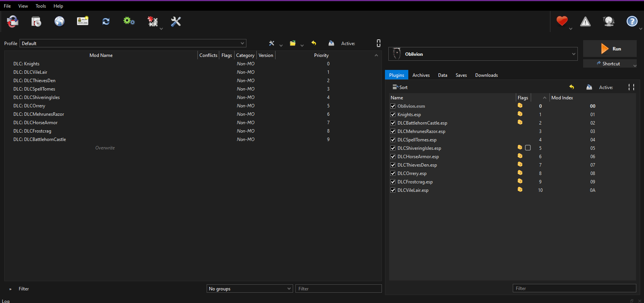Click the Sort plugins button
644x303 pixels.
[400, 87]
